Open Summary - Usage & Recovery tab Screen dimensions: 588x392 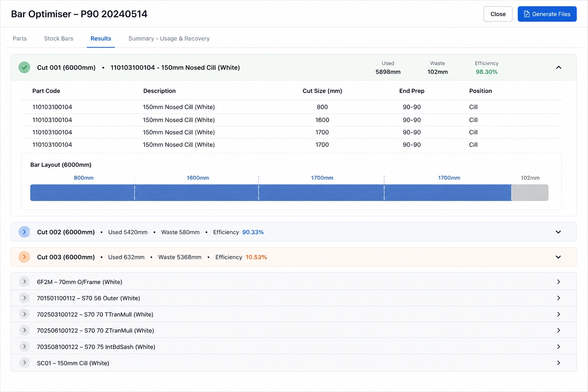(169, 39)
